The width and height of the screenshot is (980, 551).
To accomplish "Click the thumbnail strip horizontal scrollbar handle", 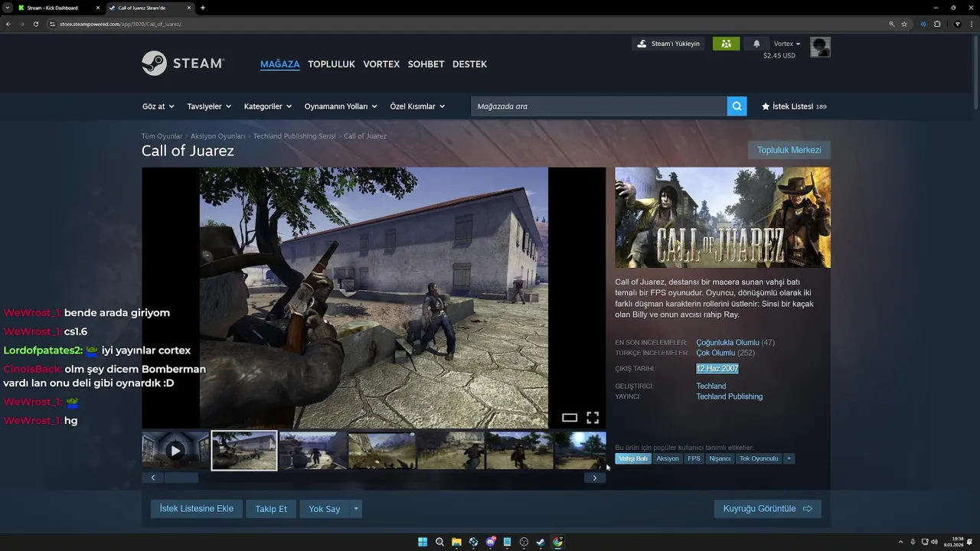I will pos(181,478).
